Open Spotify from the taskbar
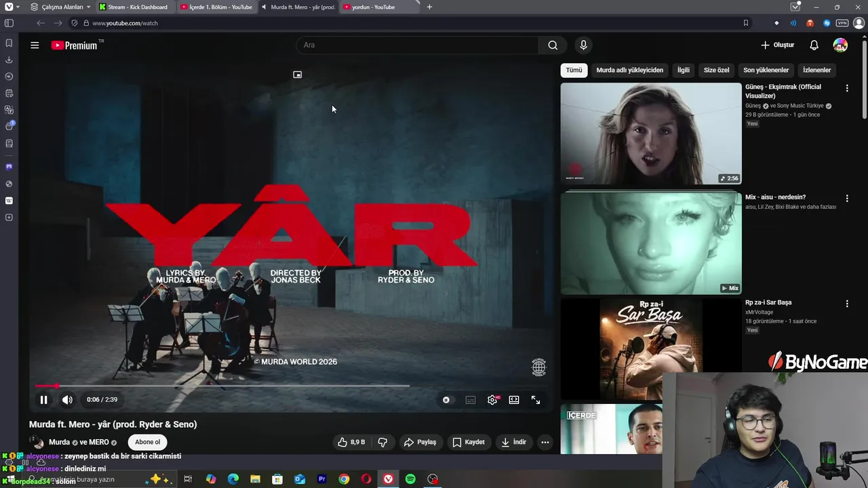Image resolution: width=868 pixels, height=488 pixels. [x=410, y=479]
